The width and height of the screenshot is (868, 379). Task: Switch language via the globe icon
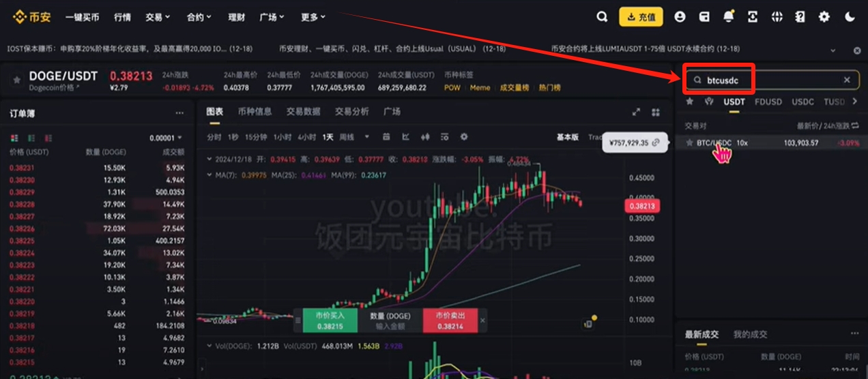[777, 17]
